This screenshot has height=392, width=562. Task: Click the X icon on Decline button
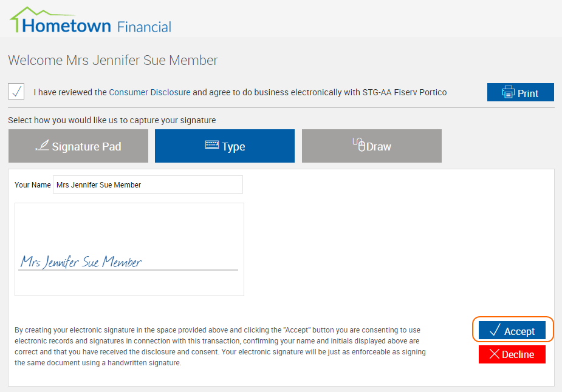(495, 354)
